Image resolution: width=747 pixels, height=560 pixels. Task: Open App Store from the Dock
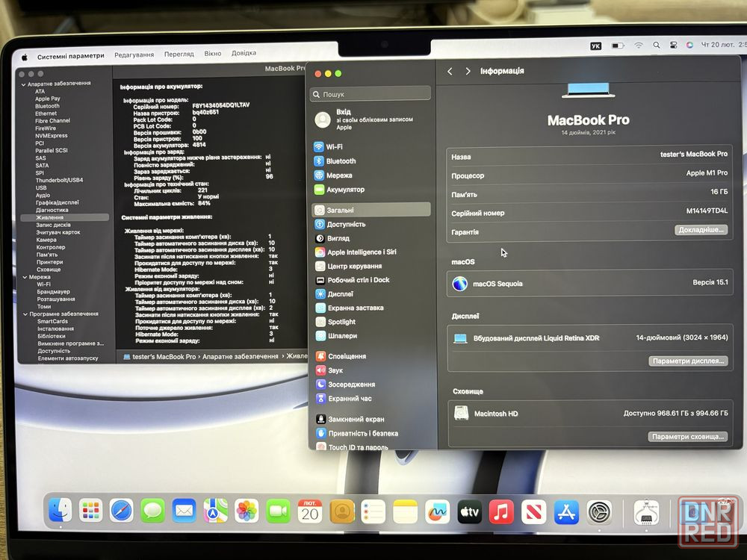click(566, 512)
